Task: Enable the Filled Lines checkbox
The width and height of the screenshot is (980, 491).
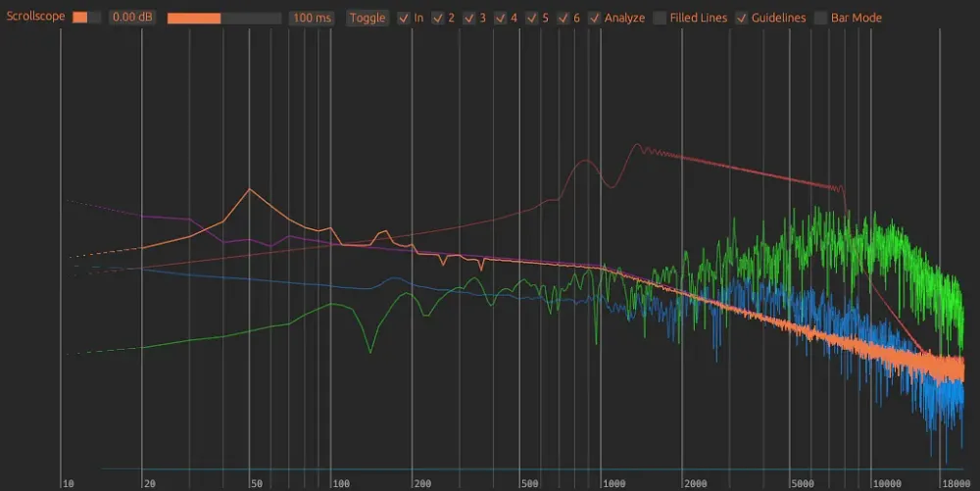Action: (x=661, y=18)
